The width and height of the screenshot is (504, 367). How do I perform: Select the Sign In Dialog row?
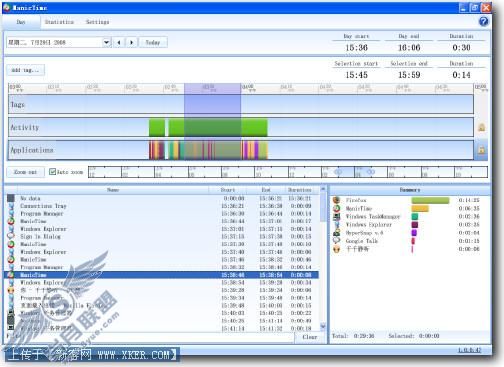[162, 236]
